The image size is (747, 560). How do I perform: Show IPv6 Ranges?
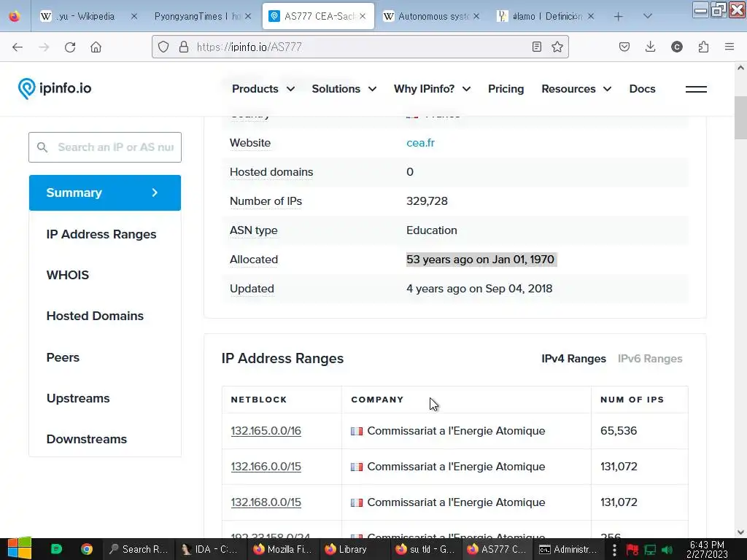coord(650,359)
